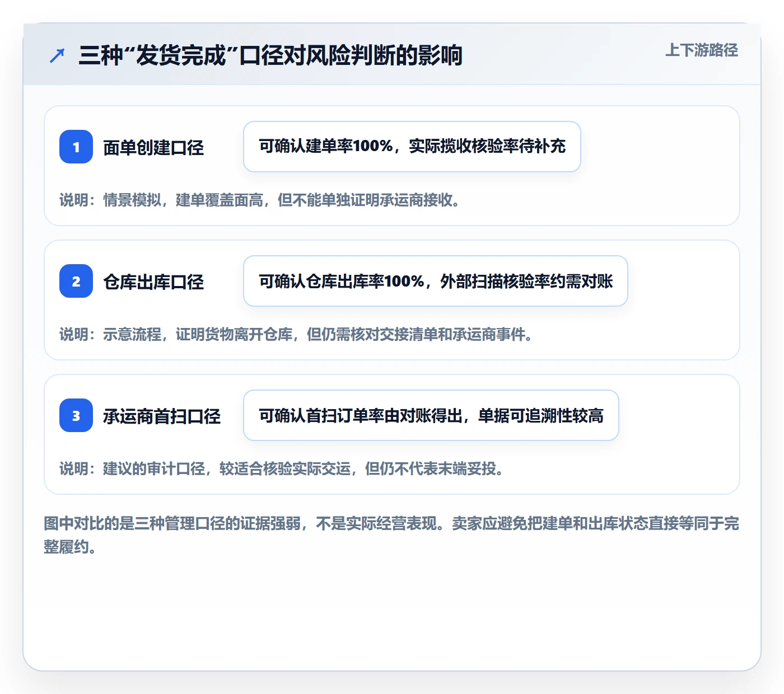Select the 仓库出库口径 heading
The height and width of the screenshot is (694, 784).
tap(153, 282)
